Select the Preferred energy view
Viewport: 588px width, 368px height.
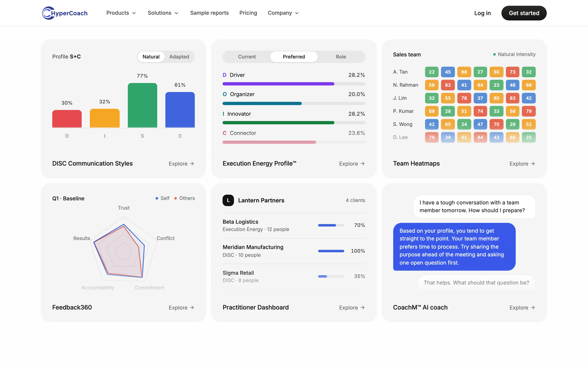tap(294, 57)
